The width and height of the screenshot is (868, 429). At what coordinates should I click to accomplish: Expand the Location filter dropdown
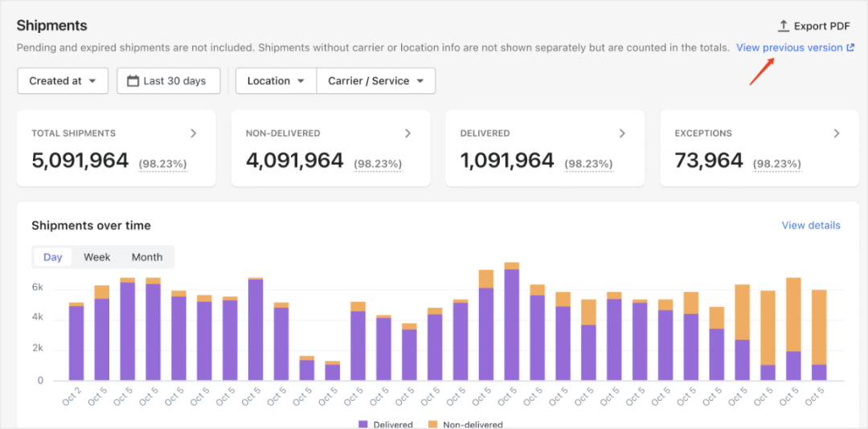276,81
